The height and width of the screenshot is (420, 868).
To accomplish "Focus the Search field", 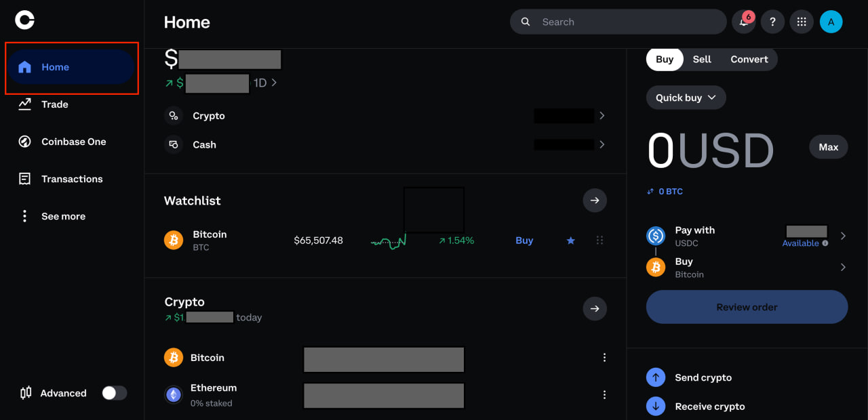I will click(x=618, y=22).
